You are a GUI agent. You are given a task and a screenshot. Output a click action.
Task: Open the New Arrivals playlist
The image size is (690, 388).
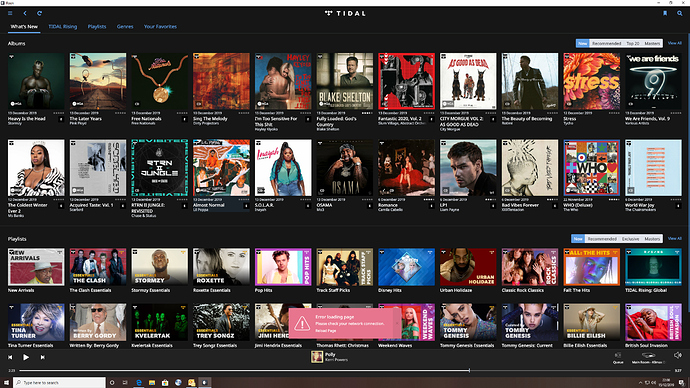tap(36, 267)
